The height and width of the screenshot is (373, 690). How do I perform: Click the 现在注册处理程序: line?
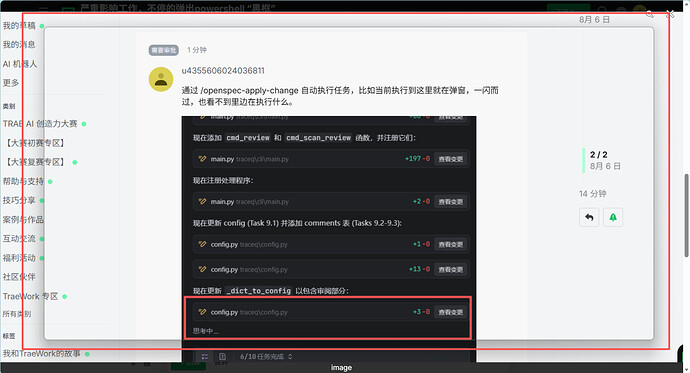(223, 180)
